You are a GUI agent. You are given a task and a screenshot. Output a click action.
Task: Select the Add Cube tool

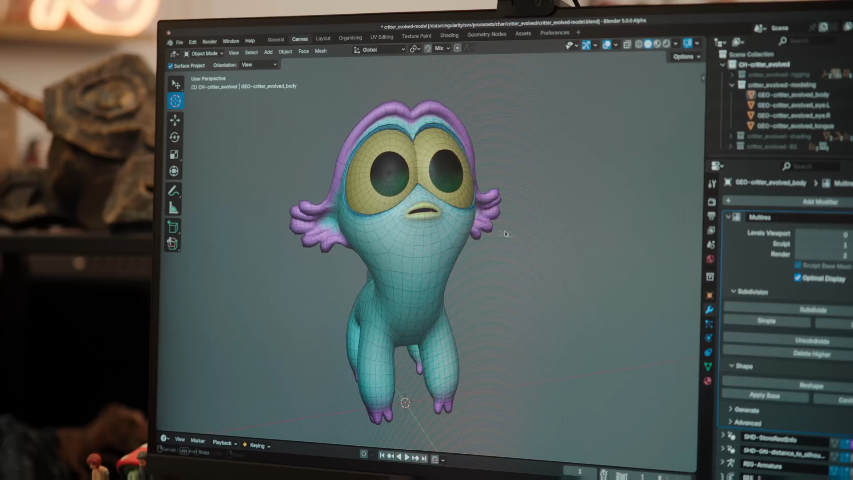[x=173, y=227]
